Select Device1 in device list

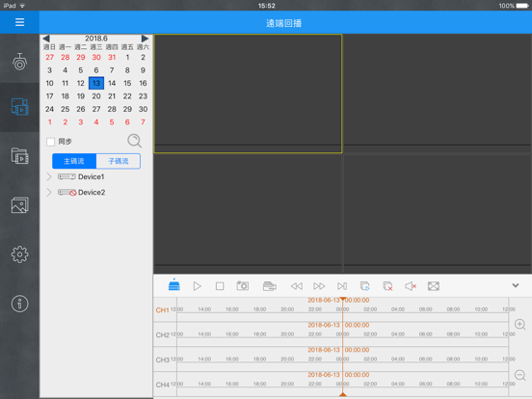coord(91,176)
